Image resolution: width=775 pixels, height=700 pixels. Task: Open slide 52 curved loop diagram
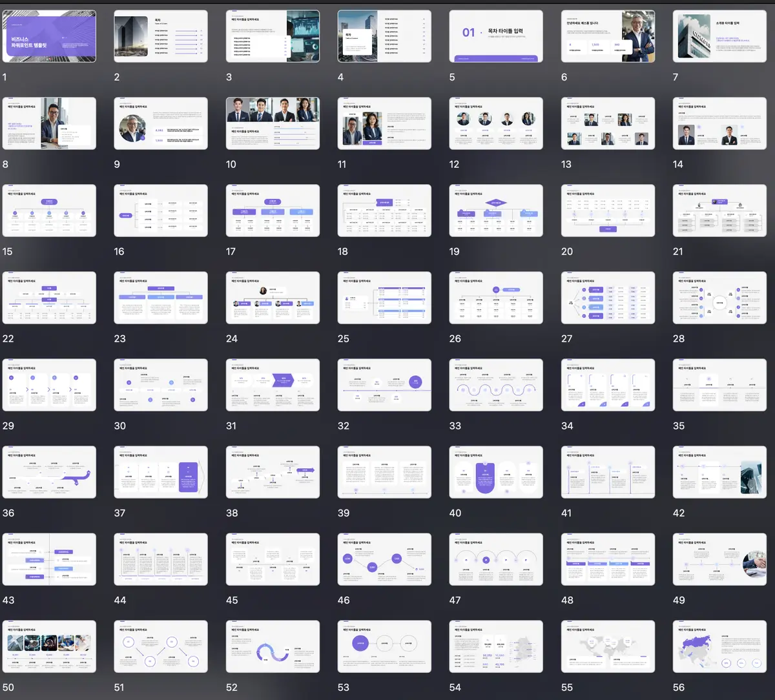[x=273, y=646]
